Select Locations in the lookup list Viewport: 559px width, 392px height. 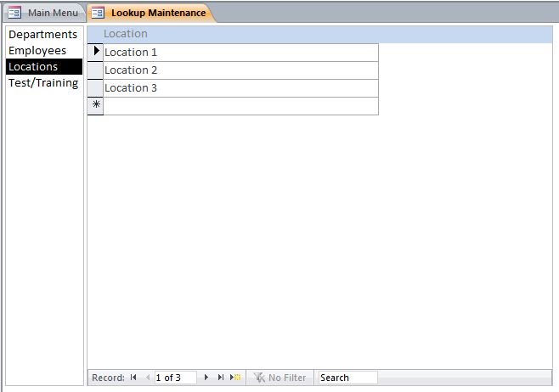tap(43, 66)
